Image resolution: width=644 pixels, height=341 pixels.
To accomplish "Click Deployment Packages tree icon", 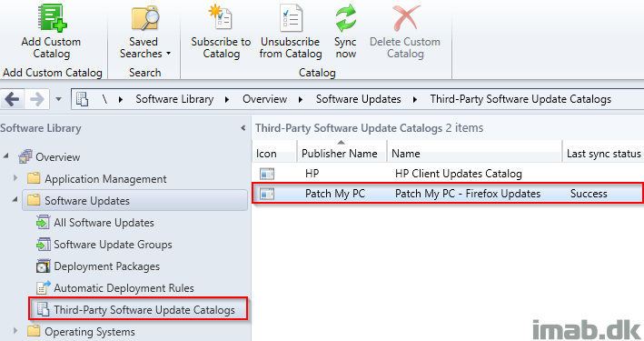I will coord(43,266).
